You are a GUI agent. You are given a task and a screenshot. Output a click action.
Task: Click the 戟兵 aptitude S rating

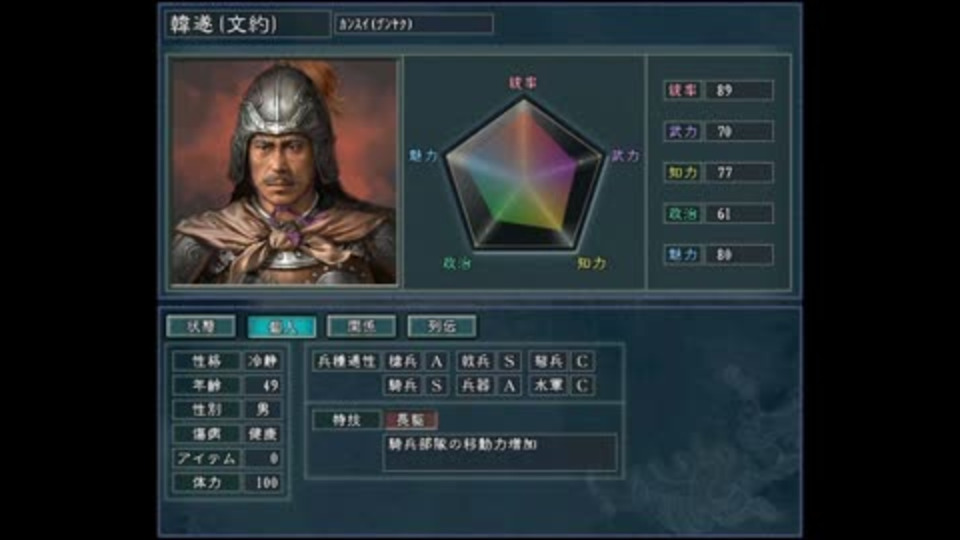click(x=509, y=361)
